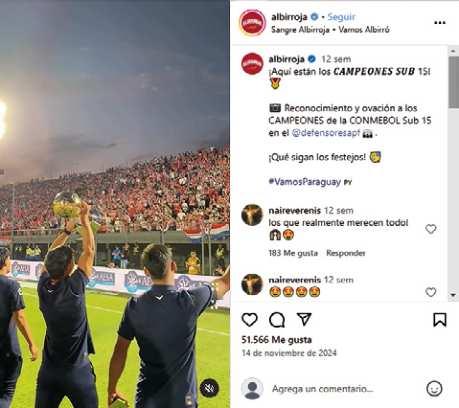Click albirroja profile picture in header
Screen dimensions: 459x408
coord(252,23)
